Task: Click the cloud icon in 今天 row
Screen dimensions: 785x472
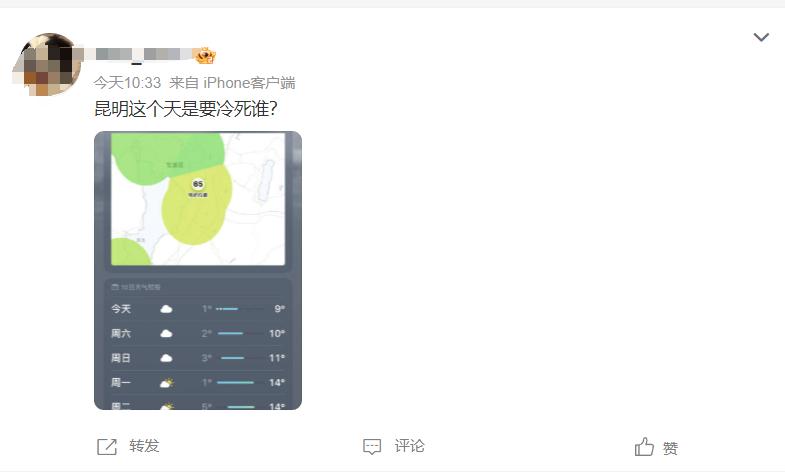Action: (x=166, y=309)
